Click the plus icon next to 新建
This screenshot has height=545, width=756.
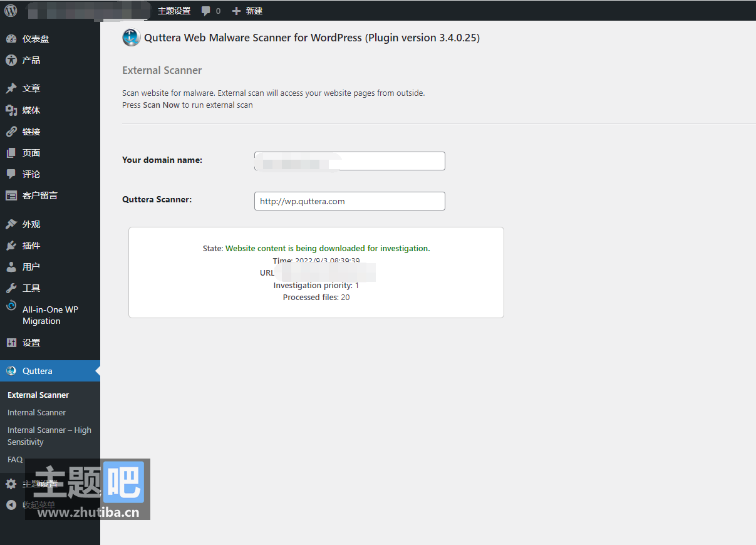pos(236,11)
